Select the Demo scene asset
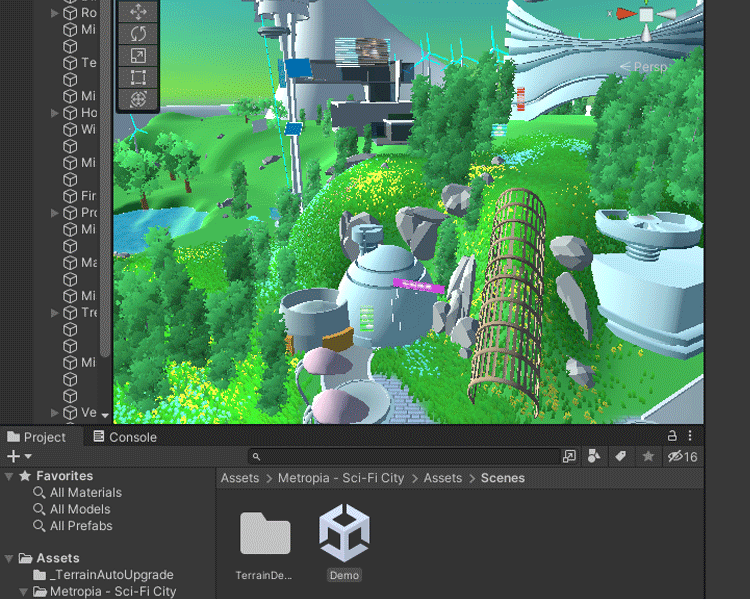750x614 pixels. [344, 533]
